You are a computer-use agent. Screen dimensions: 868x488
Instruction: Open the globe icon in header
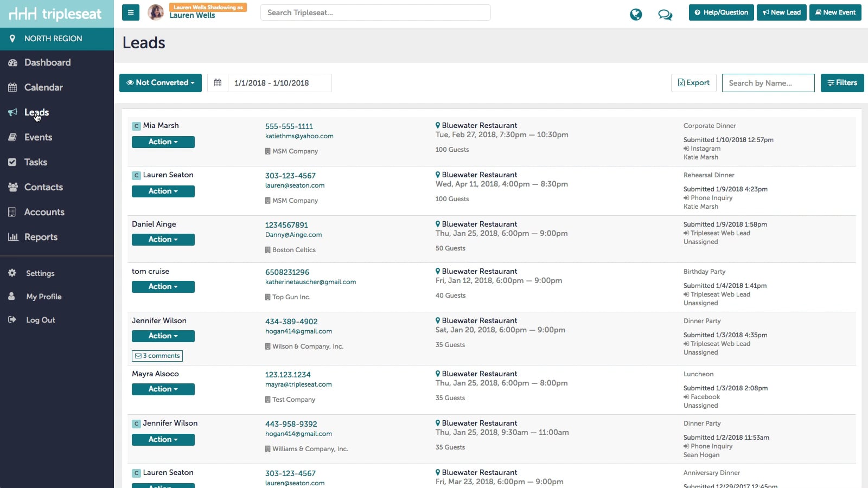636,14
